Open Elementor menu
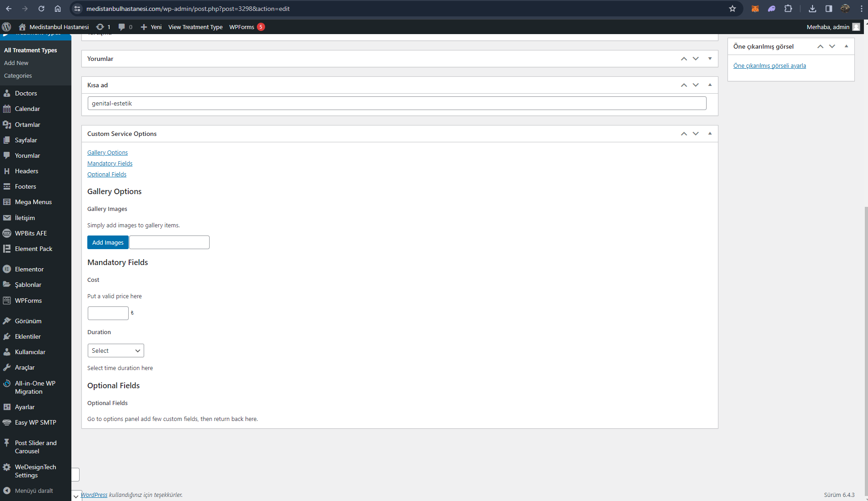868x501 pixels. 29,269
